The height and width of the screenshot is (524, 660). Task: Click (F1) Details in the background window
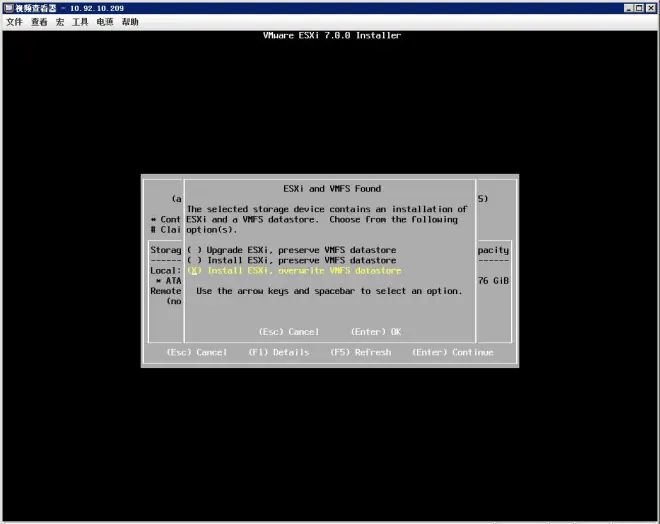[279, 352]
